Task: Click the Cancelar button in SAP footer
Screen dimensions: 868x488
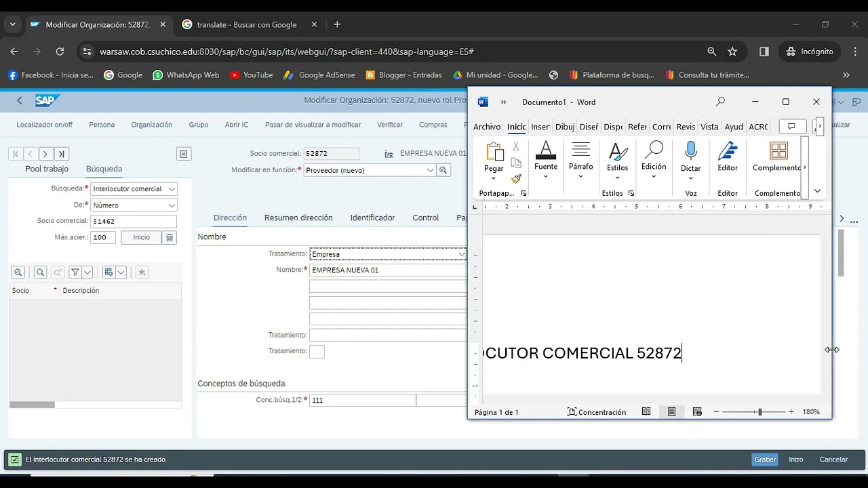Action: point(833,460)
